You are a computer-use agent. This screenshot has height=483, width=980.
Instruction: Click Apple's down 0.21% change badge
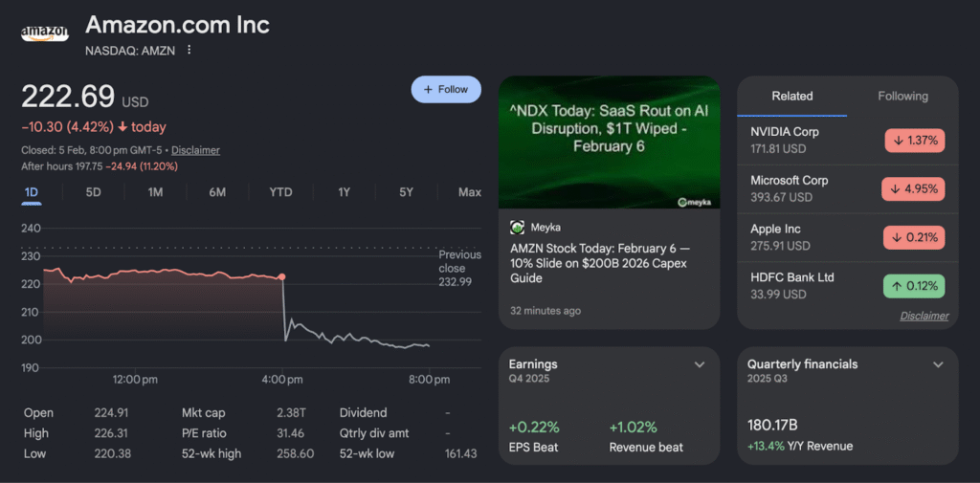tap(913, 237)
